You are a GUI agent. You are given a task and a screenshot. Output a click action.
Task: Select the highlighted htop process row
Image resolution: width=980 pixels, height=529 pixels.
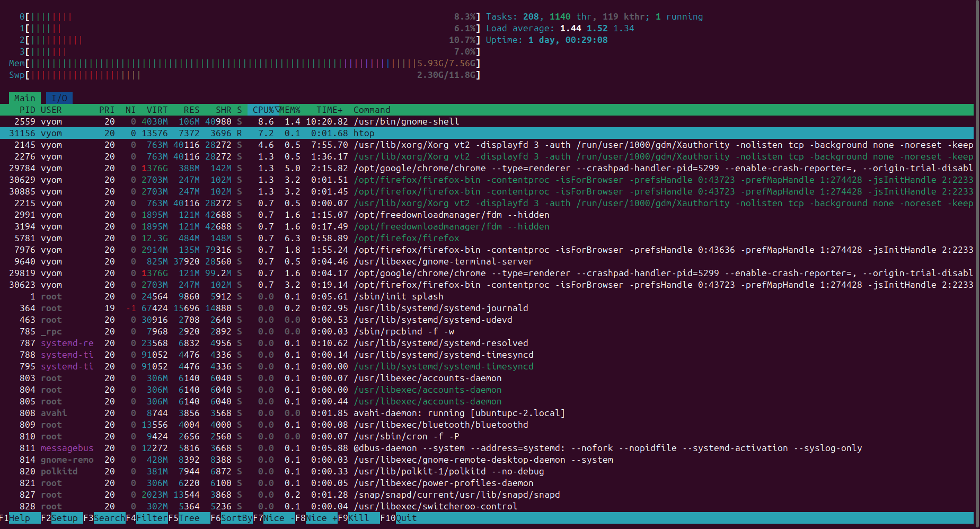point(487,133)
